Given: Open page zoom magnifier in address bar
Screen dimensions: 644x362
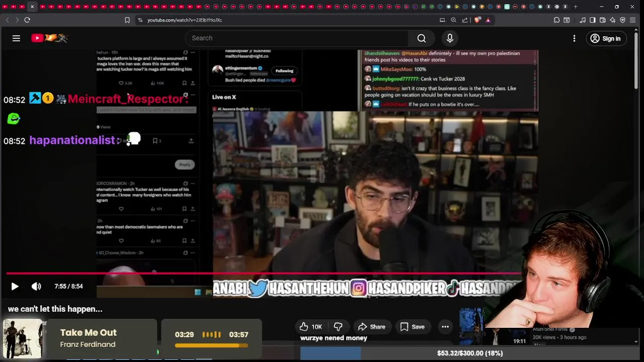Looking at the screenshot, I should (453, 20).
